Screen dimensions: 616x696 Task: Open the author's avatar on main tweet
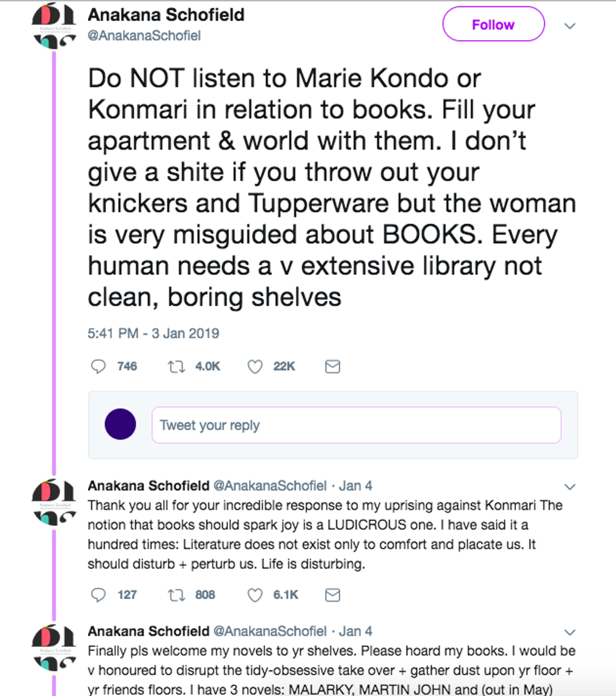click(53, 26)
